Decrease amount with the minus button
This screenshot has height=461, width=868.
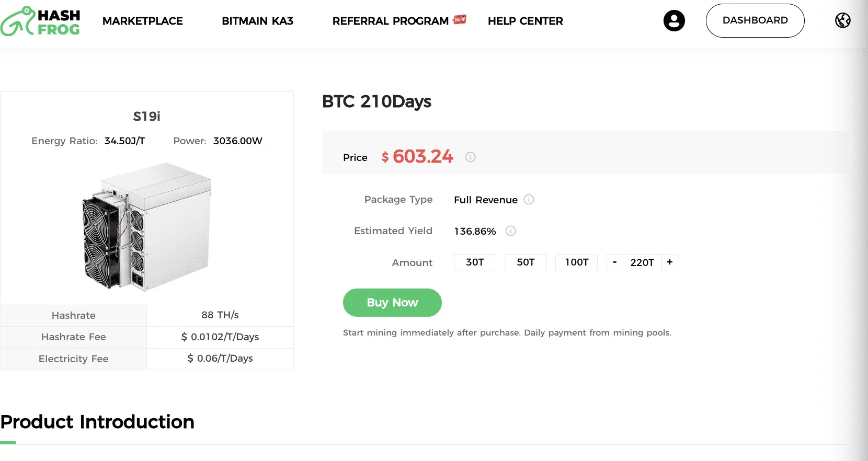coord(615,262)
